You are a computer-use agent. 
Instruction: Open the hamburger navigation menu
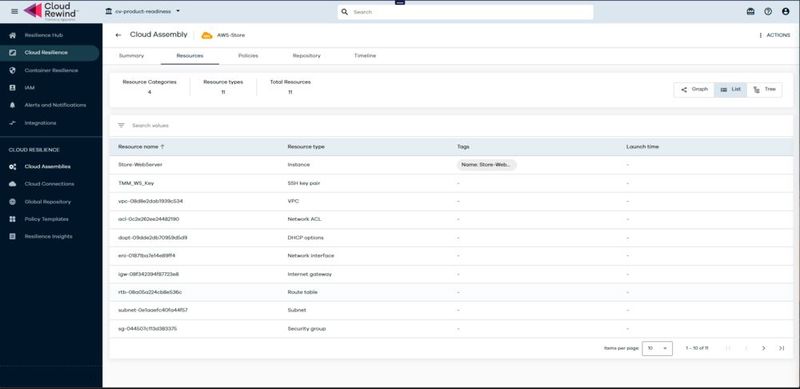pos(14,11)
